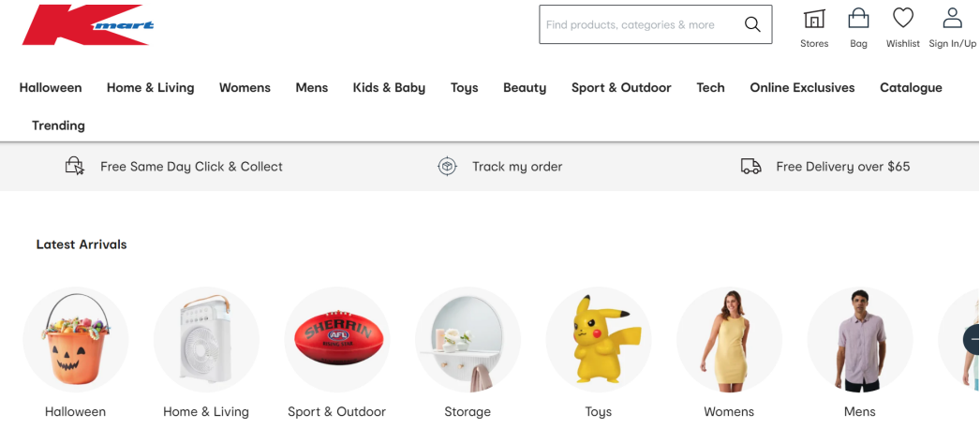
Task: Click the Click & Collect icon
Action: click(75, 167)
